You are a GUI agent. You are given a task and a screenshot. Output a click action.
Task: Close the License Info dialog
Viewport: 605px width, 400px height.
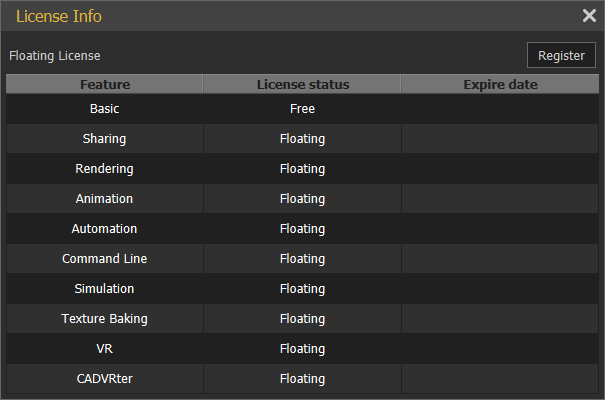tap(589, 16)
